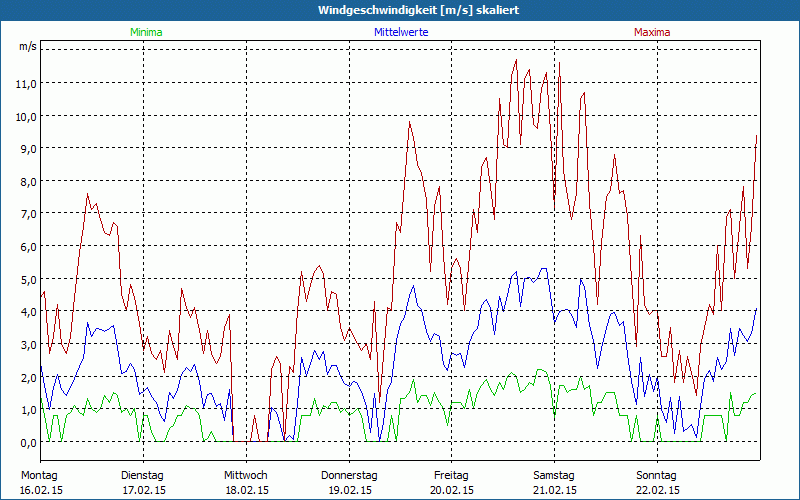Select the date 18.02.15 below Mittwoch
This screenshot has width=800, height=500.
[x=246, y=490]
